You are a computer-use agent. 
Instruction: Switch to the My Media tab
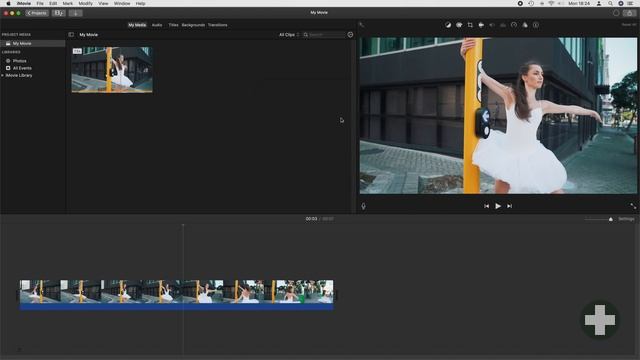tap(137, 25)
